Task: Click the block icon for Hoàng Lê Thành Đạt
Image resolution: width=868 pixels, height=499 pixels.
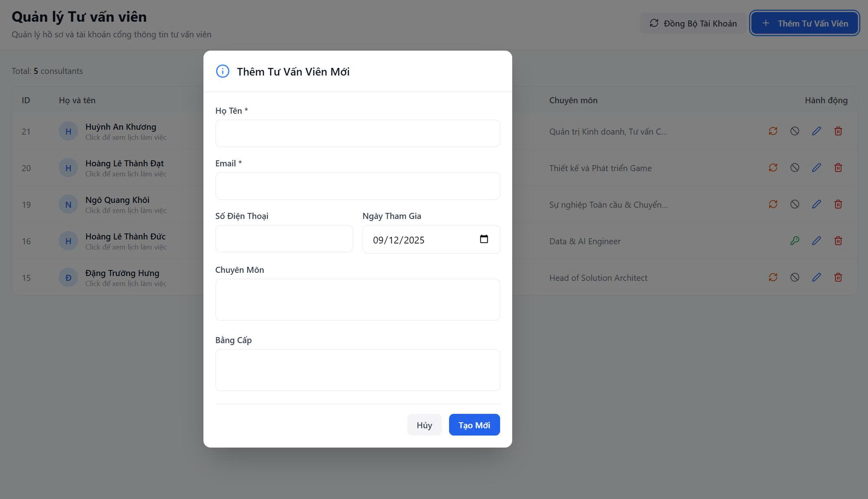Action: (x=794, y=168)
